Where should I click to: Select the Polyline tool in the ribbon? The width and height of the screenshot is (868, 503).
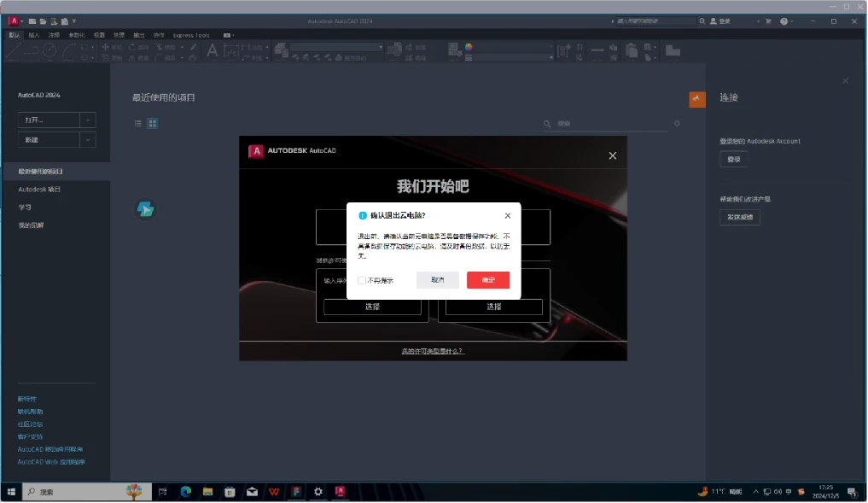click(31, 50)
